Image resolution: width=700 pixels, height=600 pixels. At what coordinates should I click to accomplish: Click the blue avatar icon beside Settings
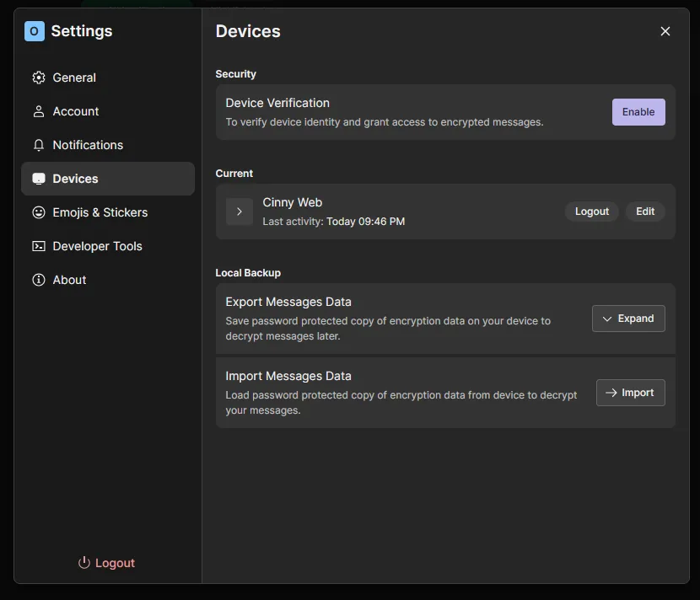tap(34, 31)
